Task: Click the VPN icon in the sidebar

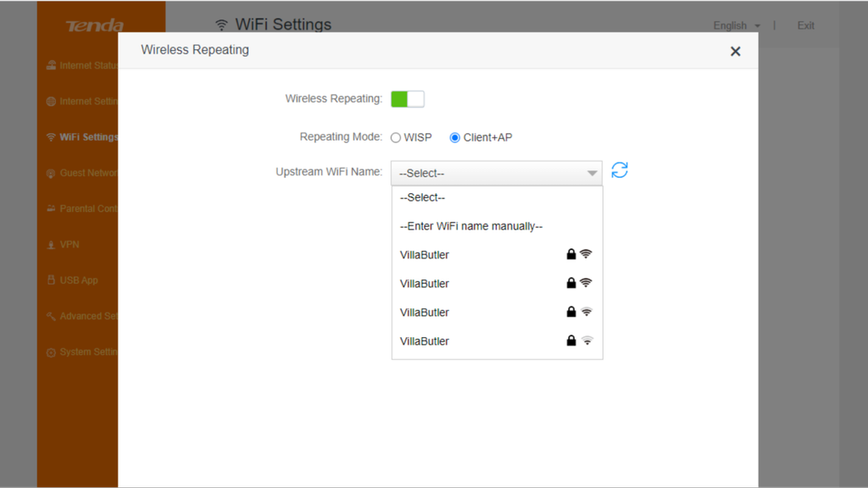Action: tap(51, 244)
